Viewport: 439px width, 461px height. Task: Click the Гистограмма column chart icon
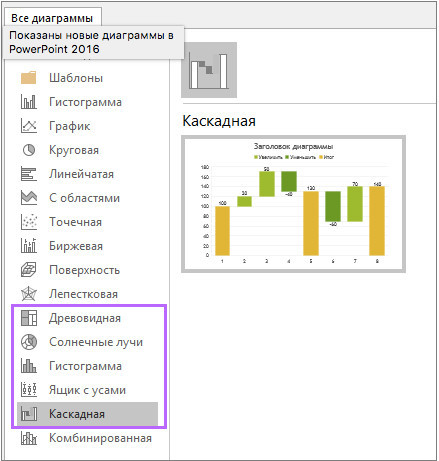click(29, 102)
